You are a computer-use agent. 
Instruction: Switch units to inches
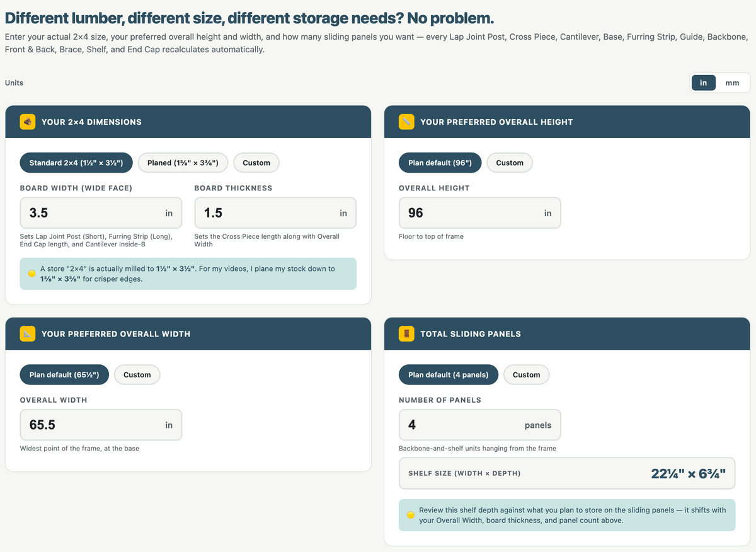point(704,83)
